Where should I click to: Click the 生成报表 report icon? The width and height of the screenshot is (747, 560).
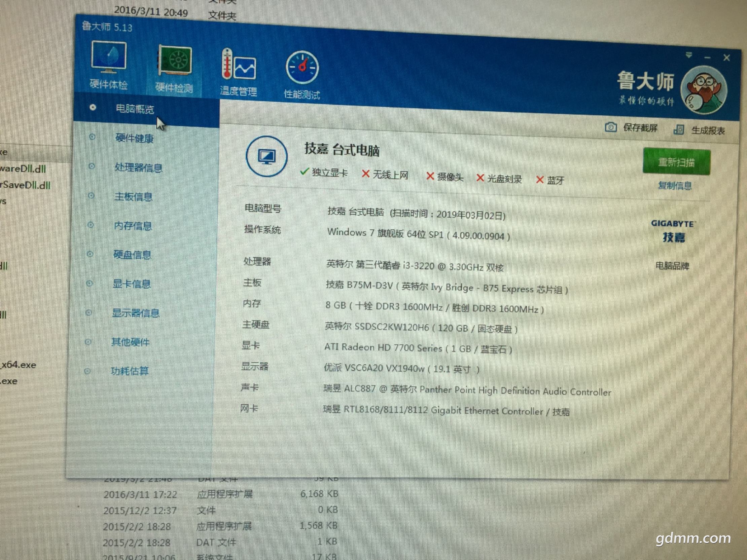(679, 129)
